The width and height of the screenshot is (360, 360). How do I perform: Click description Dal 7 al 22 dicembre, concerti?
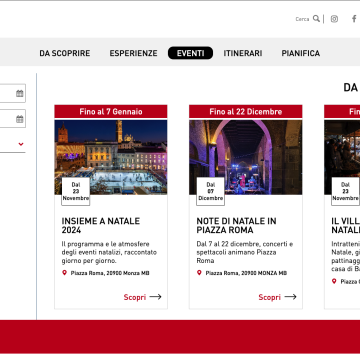pyautogui.click(x=245, y=252)
